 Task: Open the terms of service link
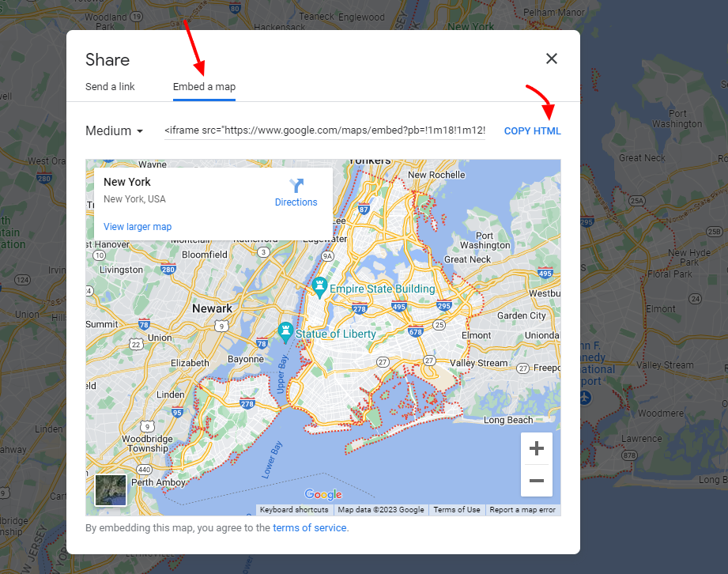tap(309, 528)
